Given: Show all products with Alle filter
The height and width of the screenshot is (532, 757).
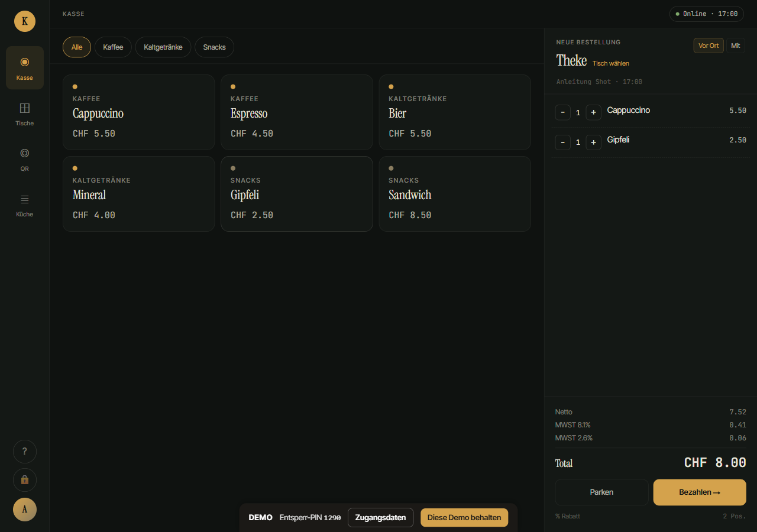Looking at the screenshot, I should 77,47.
